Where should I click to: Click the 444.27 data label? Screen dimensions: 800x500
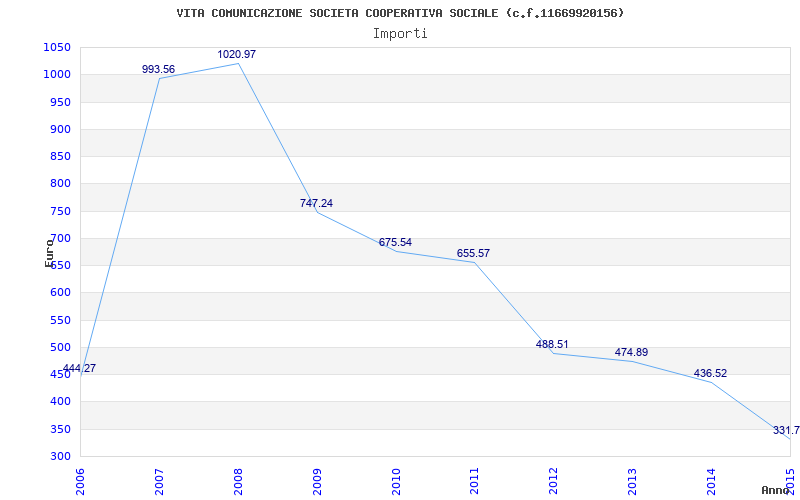click(79, 368)
